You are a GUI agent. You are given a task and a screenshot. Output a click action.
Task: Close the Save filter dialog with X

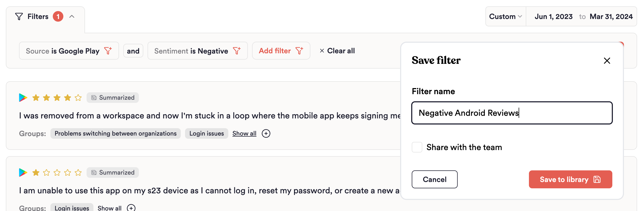[607, 61]
